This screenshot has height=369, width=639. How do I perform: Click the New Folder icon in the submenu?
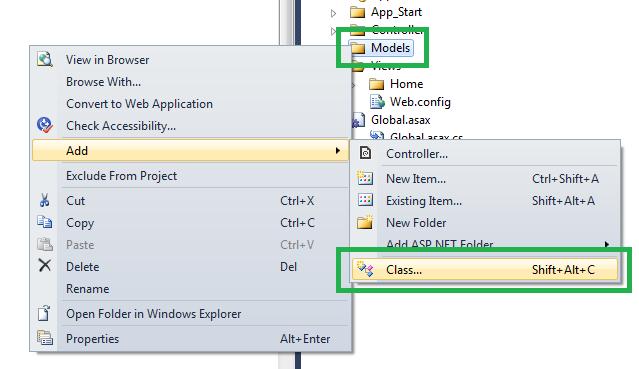[x=365, y=222]
